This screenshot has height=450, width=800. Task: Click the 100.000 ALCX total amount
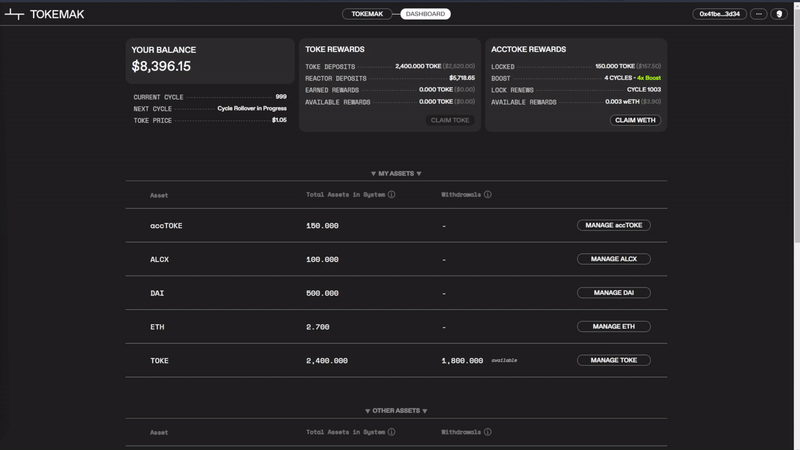(x=322, y=260)
